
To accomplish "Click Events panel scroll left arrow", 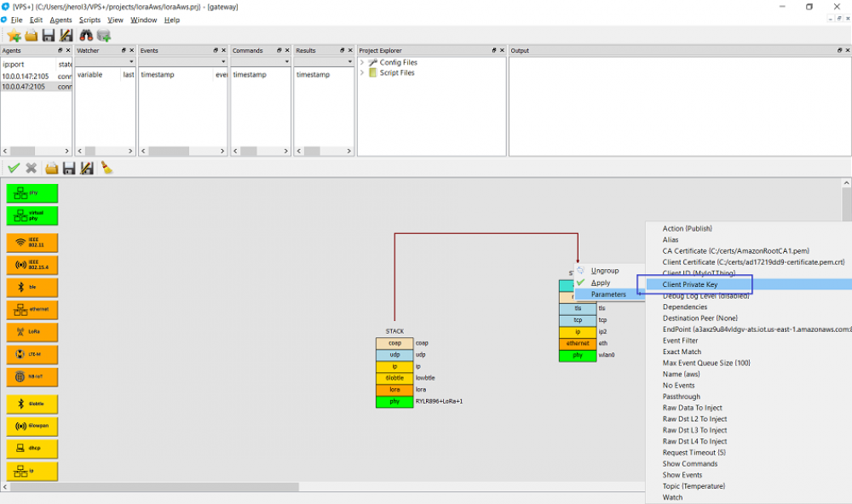I will (x=143, y=151).
